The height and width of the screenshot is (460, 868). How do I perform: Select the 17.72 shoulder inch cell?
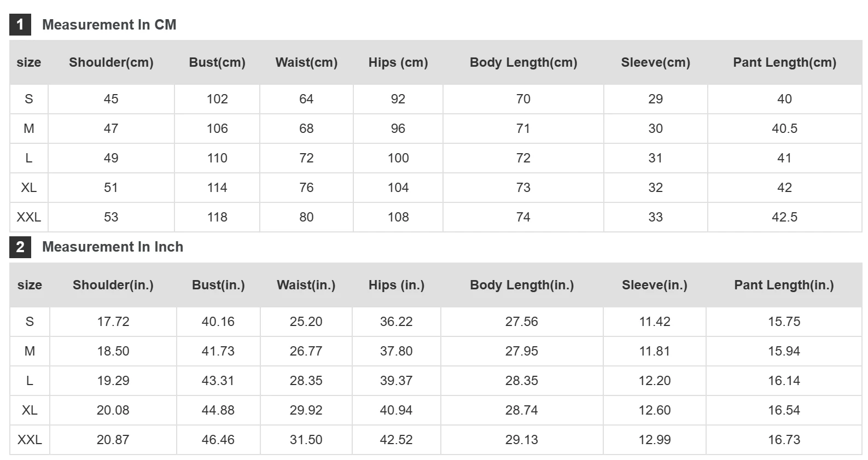113,322
